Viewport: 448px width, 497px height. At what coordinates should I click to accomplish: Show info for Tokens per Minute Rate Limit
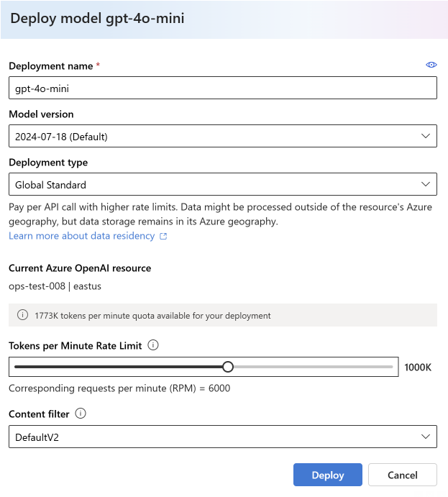tap(152, 345)
